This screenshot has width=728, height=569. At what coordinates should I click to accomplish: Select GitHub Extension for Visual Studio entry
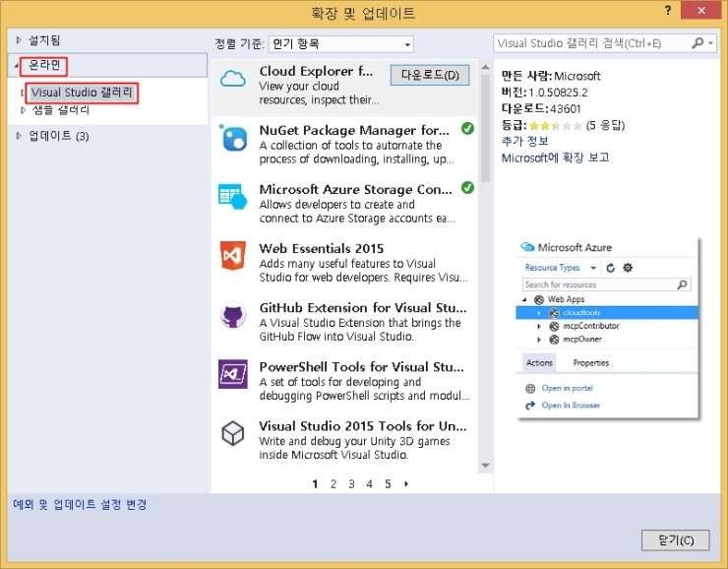click(344, 322)
